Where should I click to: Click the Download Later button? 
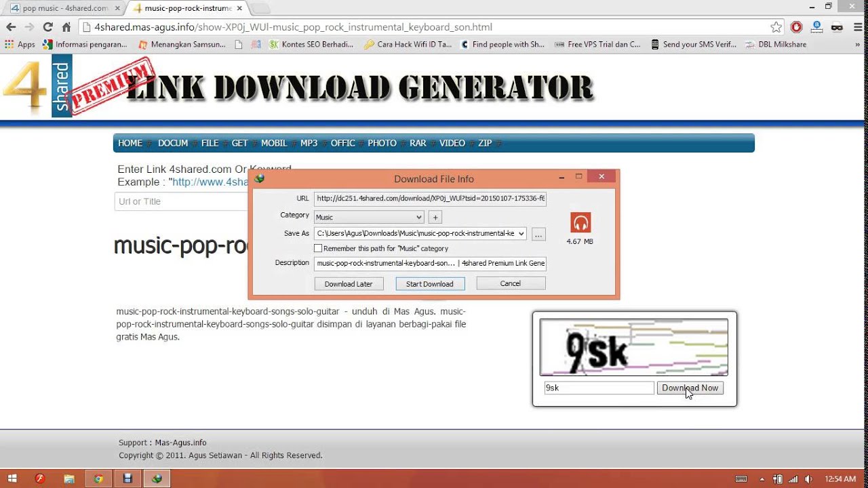pos(349,284)
